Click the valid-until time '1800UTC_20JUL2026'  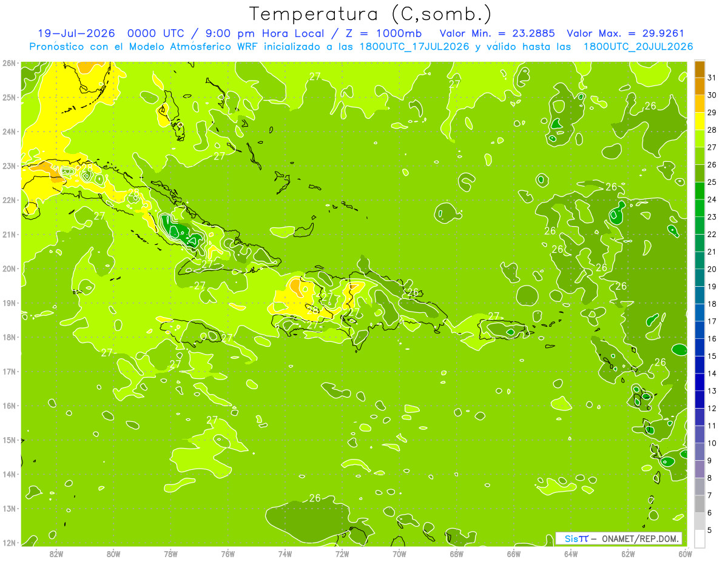coord(638,47)
